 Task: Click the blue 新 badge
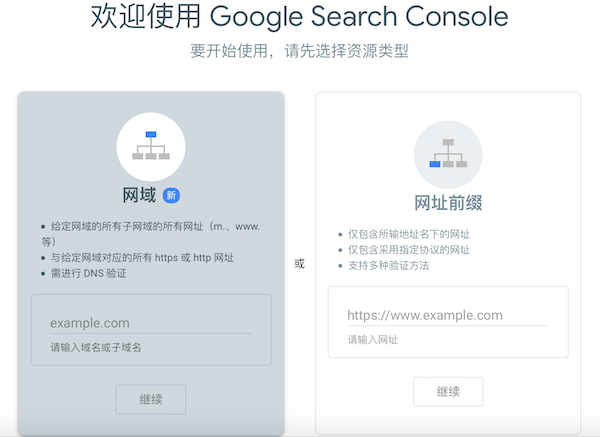(x=171, y=195)
